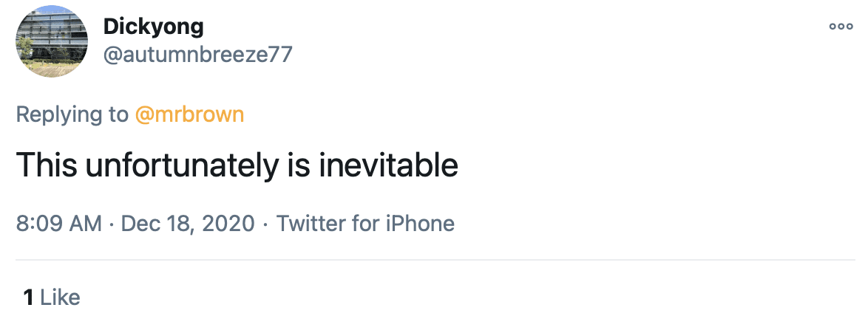Screen dimensions: 868x316
Task: Select the tweet text "This unfortunately is inevitable"
Action: pos(237,165)
